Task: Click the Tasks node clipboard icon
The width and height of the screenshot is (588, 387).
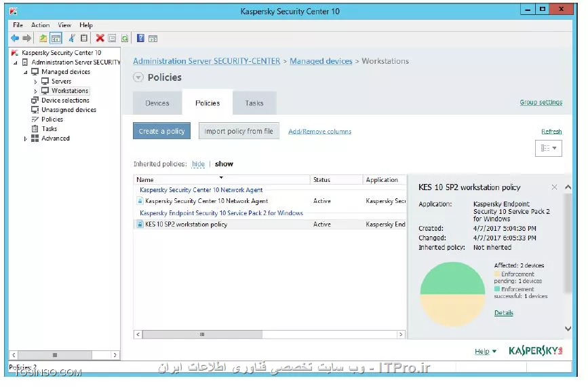Action: point(35,129)
